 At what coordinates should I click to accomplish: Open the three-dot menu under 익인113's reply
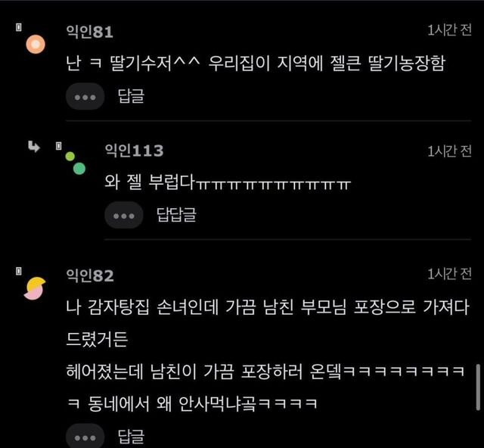coord(124,215)
